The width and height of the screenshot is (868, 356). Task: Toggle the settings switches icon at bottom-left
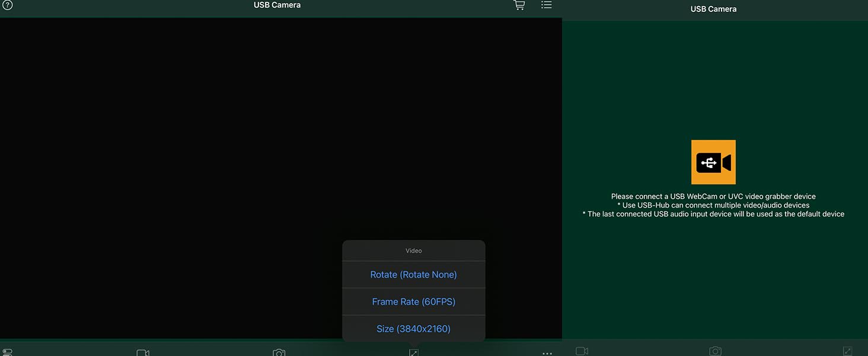pos(8,352)
